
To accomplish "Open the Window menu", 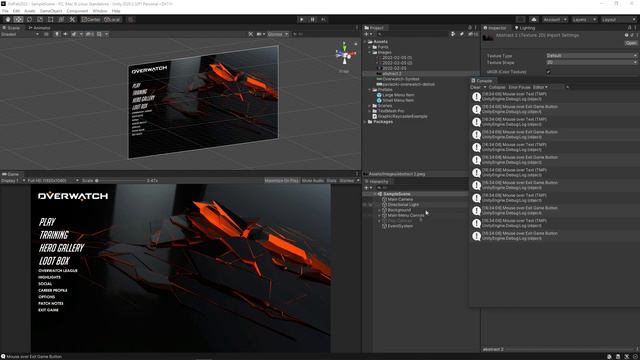I will (100, 11).
